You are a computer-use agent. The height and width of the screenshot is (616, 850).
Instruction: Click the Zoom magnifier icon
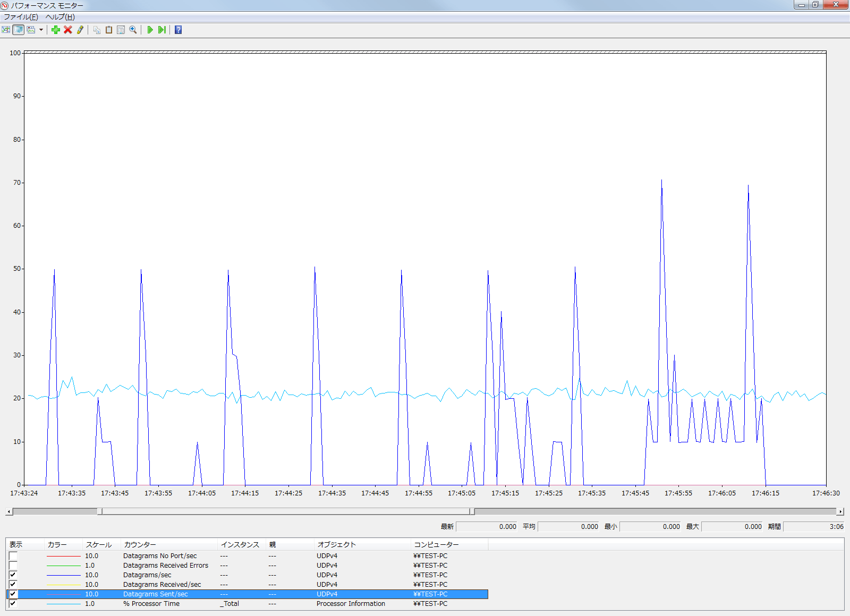[133, 30]
